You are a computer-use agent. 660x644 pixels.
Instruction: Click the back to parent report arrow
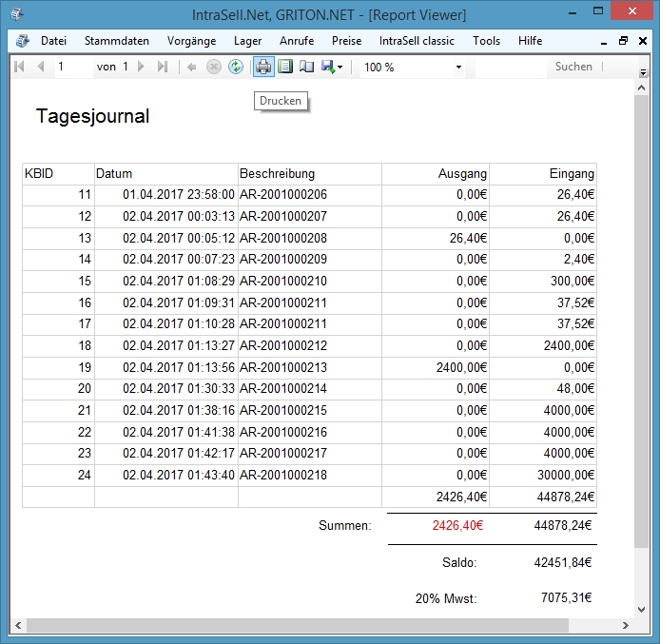(x=191, y=67)
